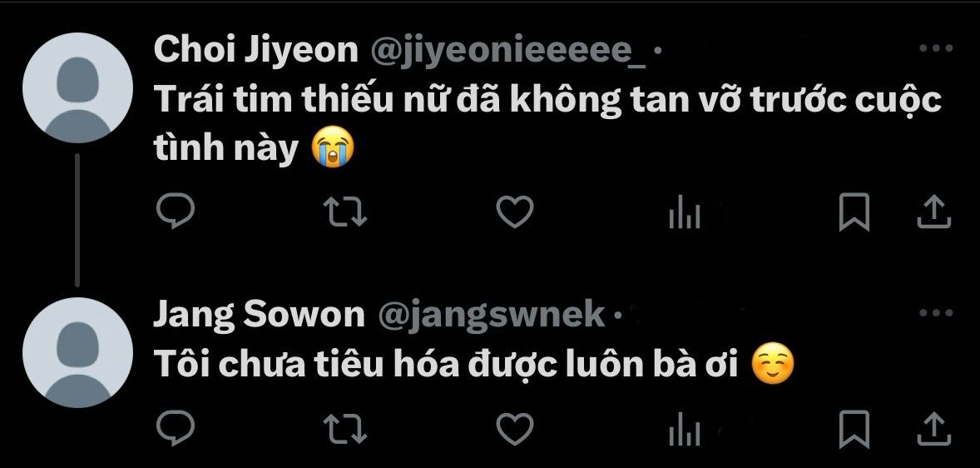Open Jang Sowon's profile avatar
The height and width of the screenshot is (468, 980).
(x=77, y=353)
